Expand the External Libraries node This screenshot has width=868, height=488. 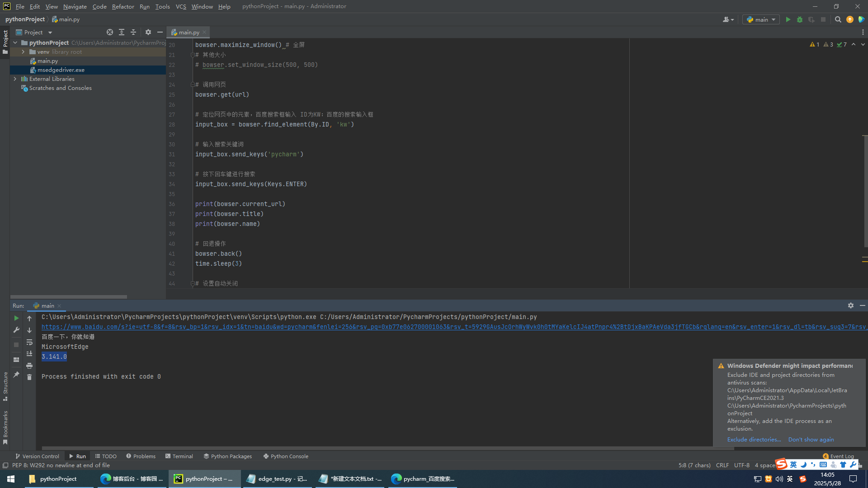(x=15, y=79)
